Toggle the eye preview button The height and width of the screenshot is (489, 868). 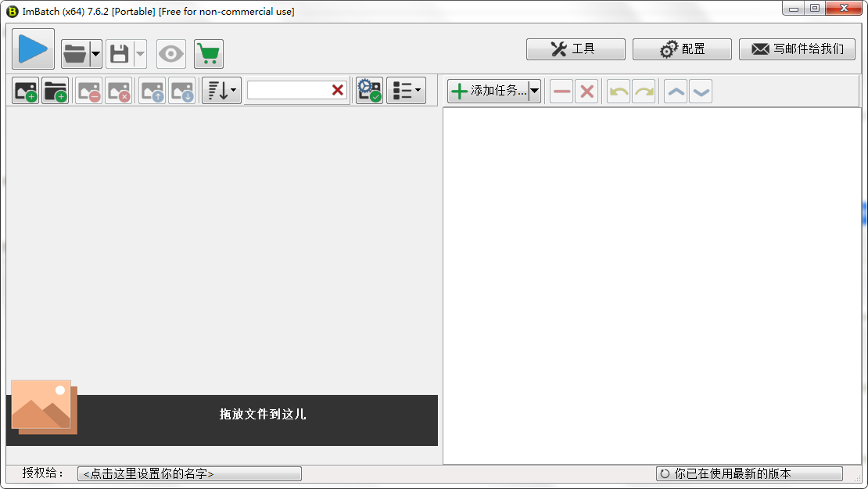tap(171, 54)
